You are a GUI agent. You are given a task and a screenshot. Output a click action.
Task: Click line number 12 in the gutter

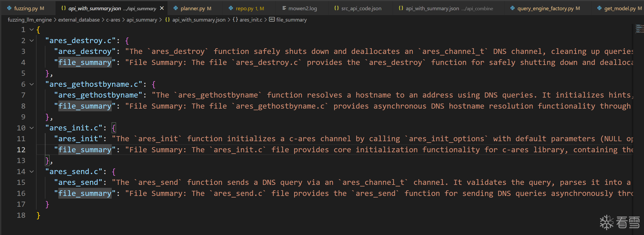coord(21,150)
